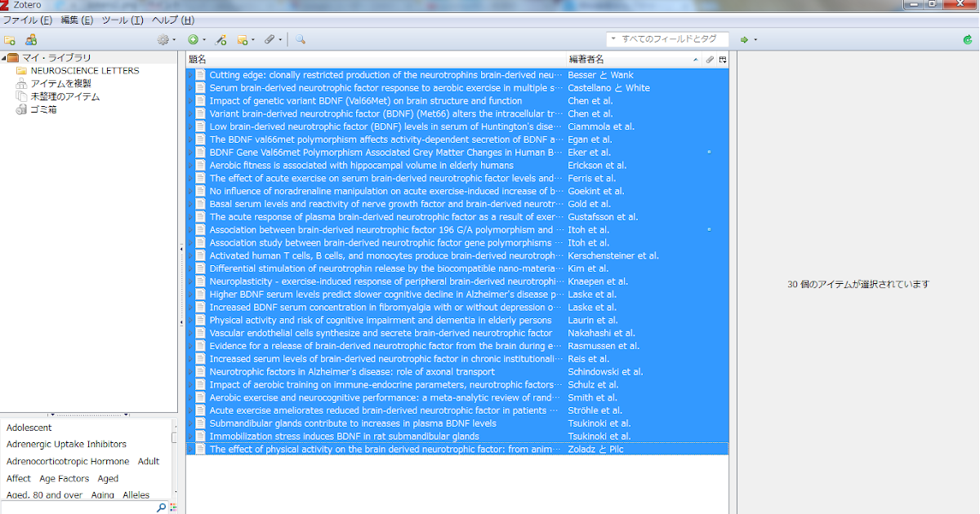Click creator cell 'Erickson et al.'
980x514 pixels.
[597, 166]
